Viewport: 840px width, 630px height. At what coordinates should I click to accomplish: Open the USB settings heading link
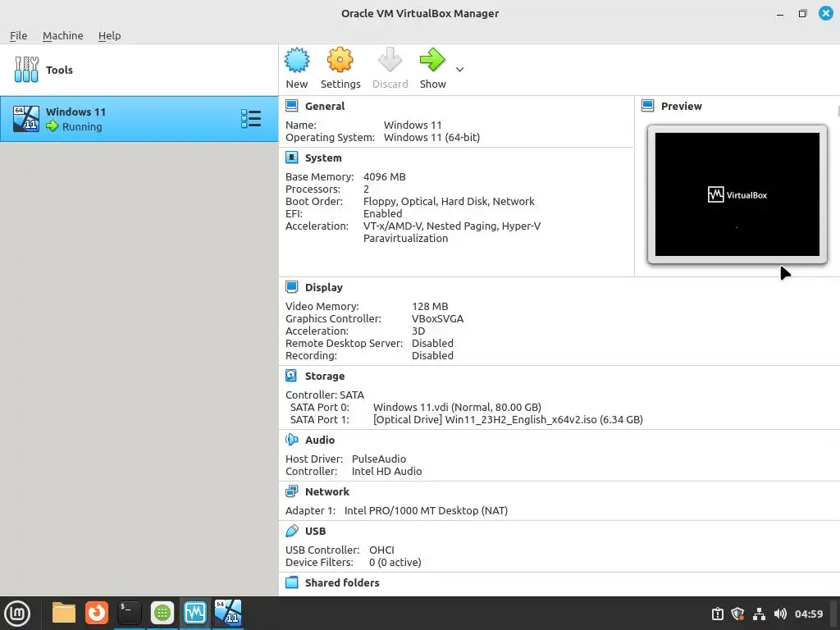(315, 531)
